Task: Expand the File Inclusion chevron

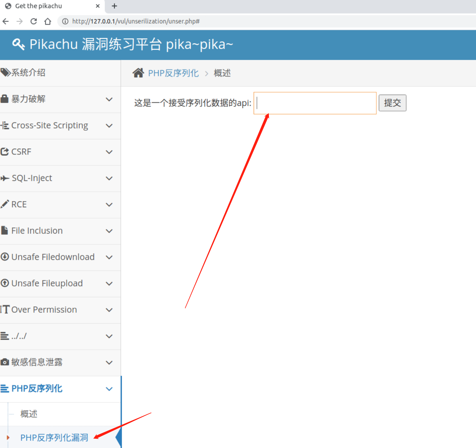Action: [x=109, y=231]
